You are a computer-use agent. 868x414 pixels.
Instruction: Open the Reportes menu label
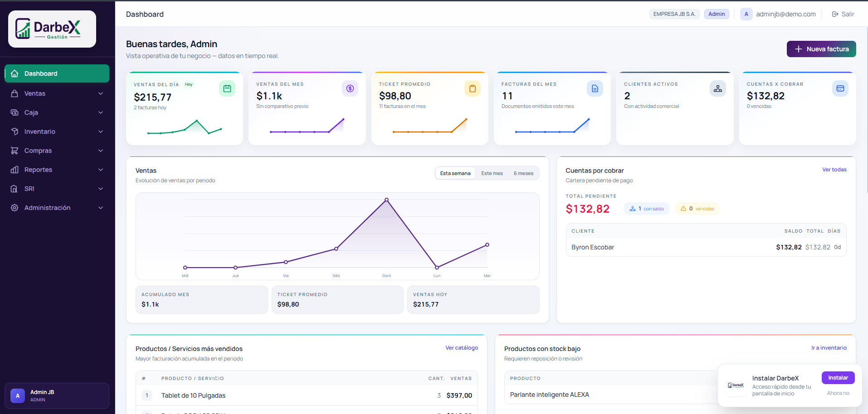point(38,170)
